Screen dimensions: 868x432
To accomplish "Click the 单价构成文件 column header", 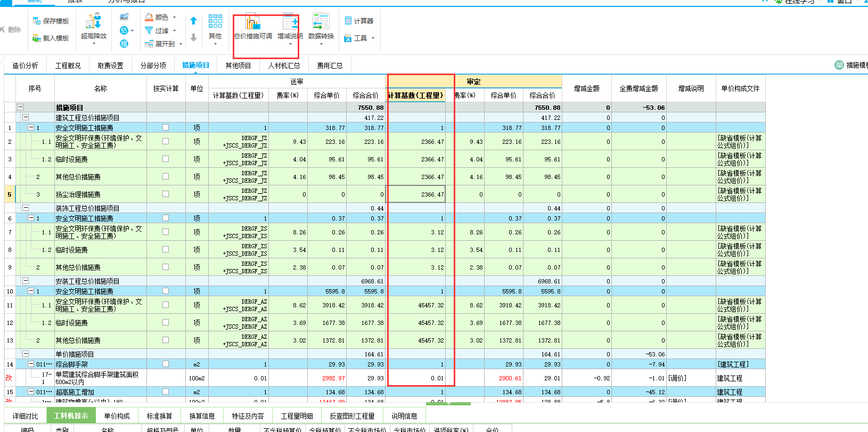I will [x=740, y=88].
